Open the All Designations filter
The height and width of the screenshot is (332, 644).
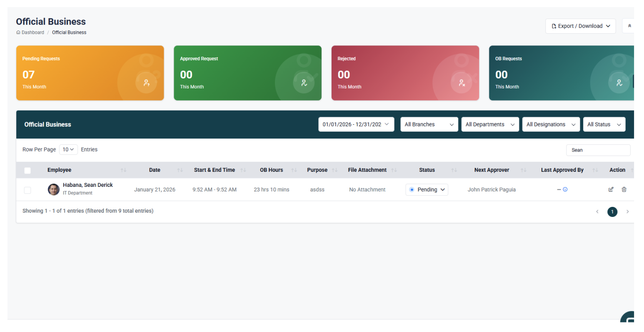point(551,124)
